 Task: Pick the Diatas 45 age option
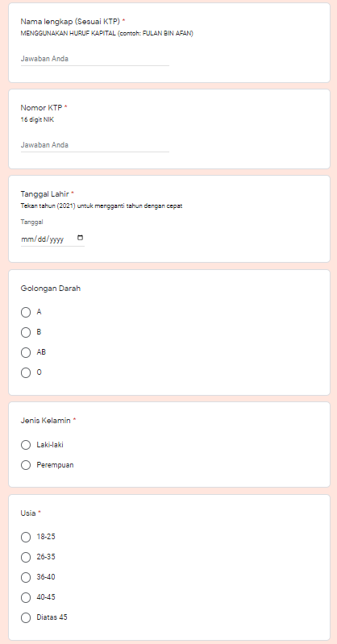click(26, 617)
